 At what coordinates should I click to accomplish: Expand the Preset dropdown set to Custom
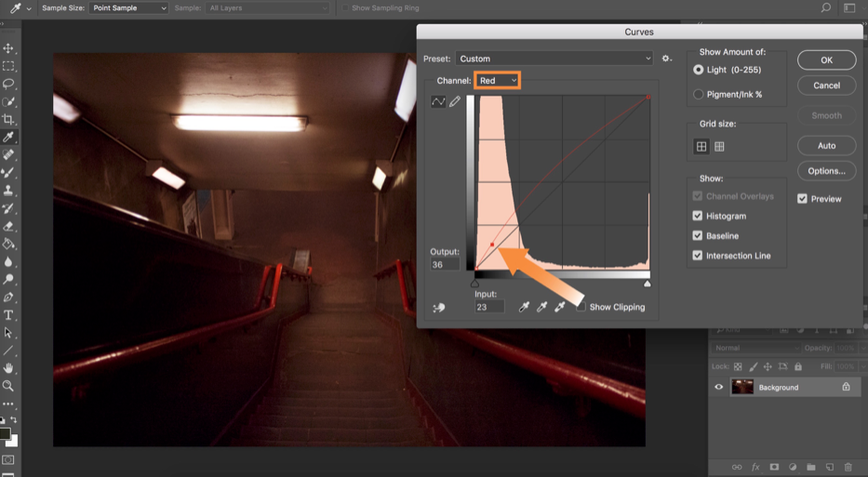554,59
